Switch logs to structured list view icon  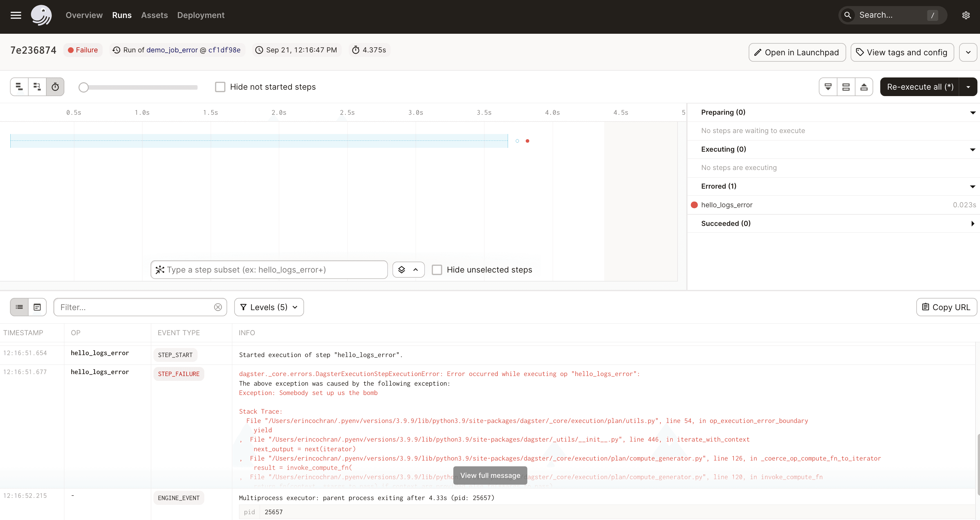click(x=19, y=307)
